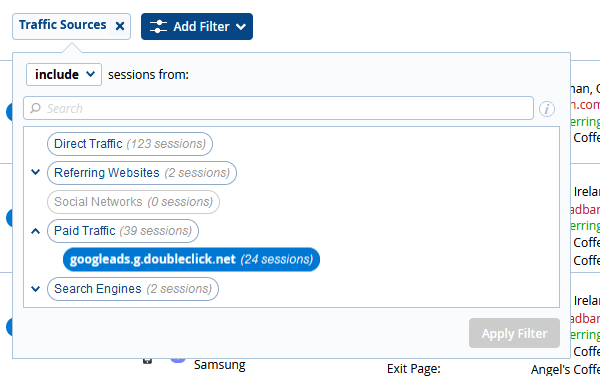Click the Exit Page label

[x=414, y=369]
